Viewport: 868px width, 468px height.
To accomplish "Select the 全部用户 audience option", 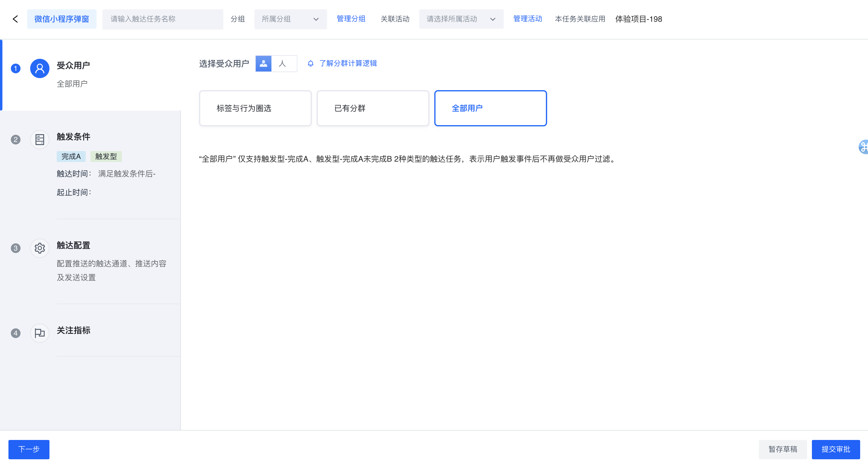I will click(x=490, y=108).
